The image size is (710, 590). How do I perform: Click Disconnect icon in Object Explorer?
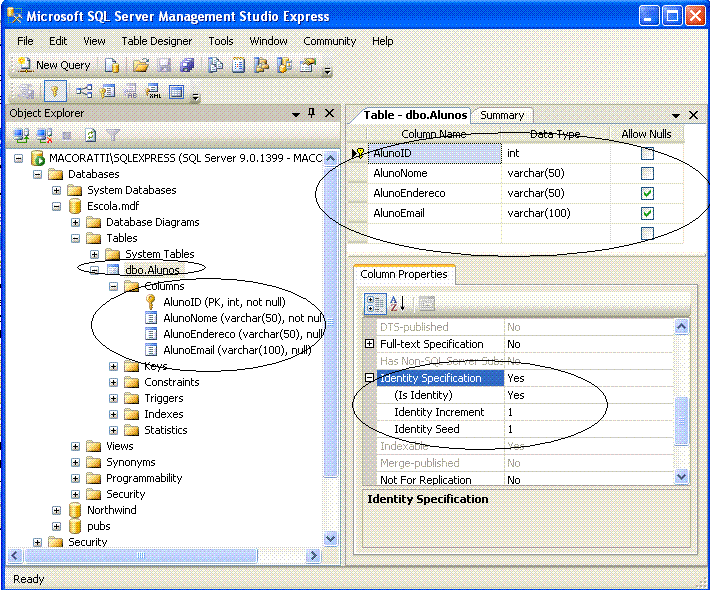point(44,135)
